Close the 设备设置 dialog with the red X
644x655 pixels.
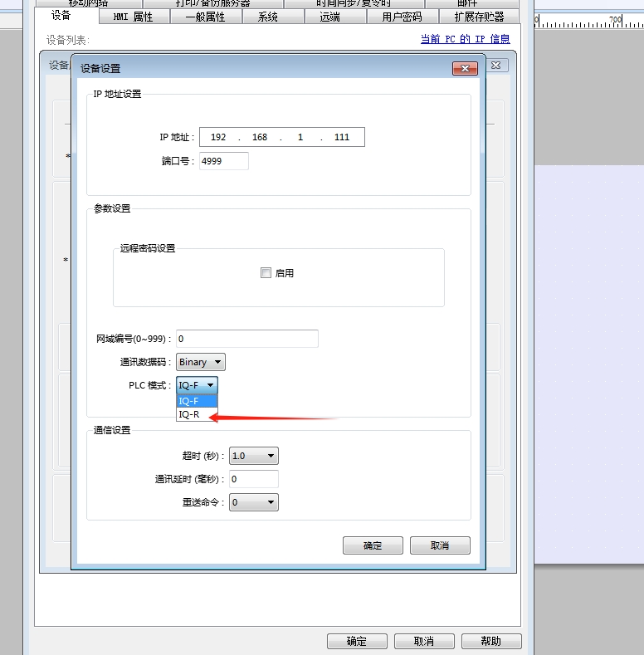[x=465, y=69]
